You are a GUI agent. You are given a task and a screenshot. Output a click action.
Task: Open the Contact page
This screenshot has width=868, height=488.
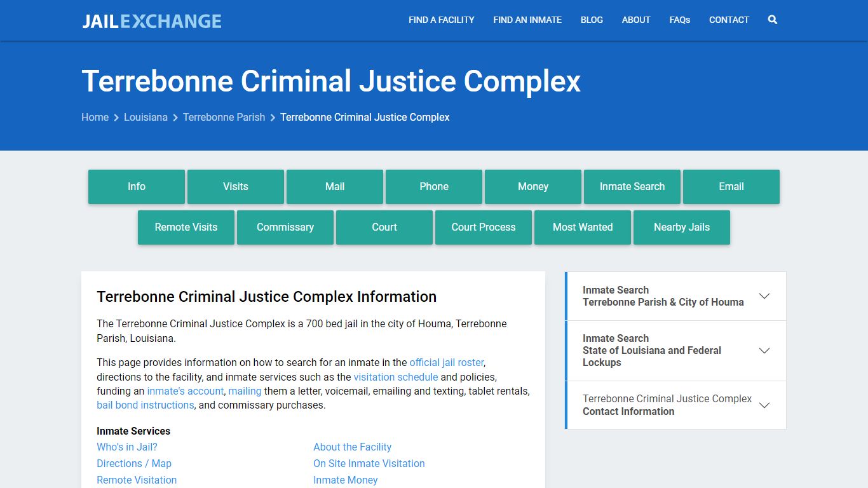(x=729, y=20)
